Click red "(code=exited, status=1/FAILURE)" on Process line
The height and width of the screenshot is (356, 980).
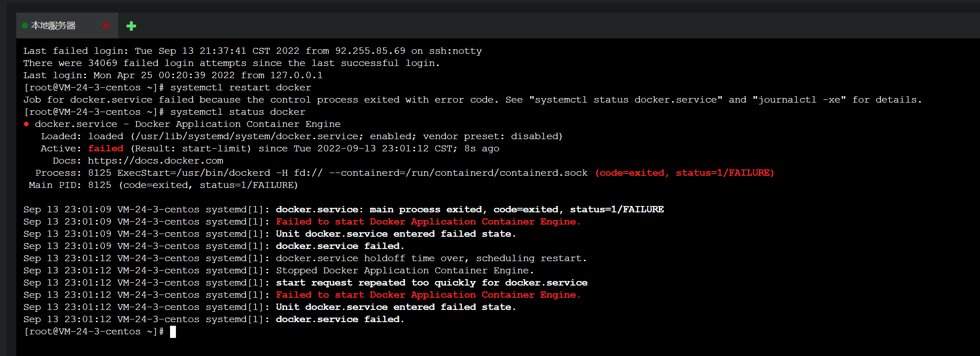685,173
